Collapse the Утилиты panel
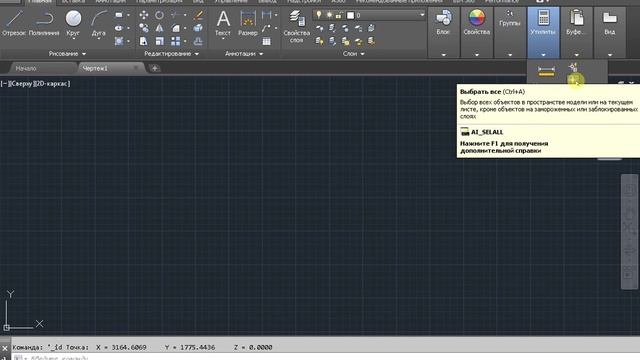Image resolution: width=640 pixels, height=360 pixels. pos(543,32)
